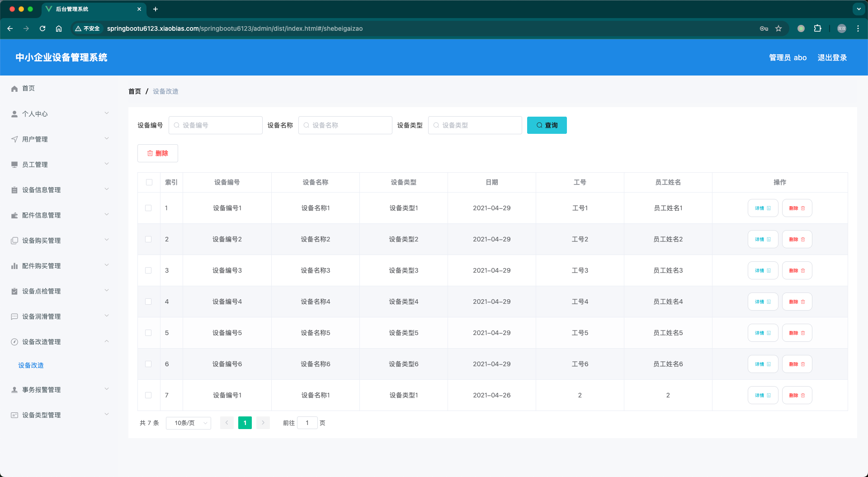Click the stamp icon beside 事务报警管理
868x477 pixels.
click(x=14, y=390)
